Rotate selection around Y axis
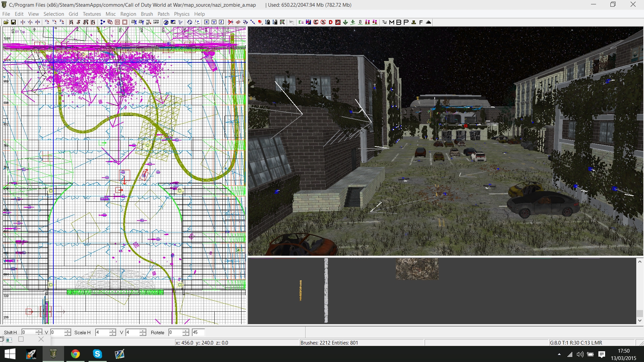This screenshot has width=644, height=362. 54,22
